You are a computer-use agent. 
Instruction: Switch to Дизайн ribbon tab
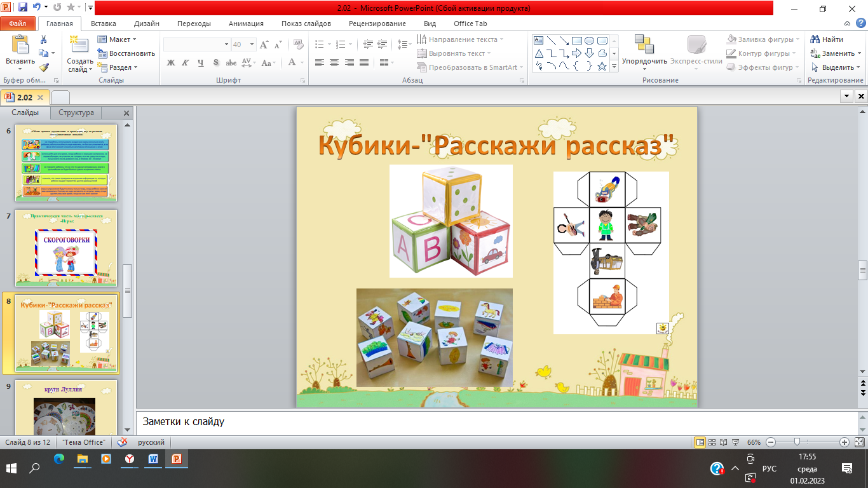pos(146,24)
